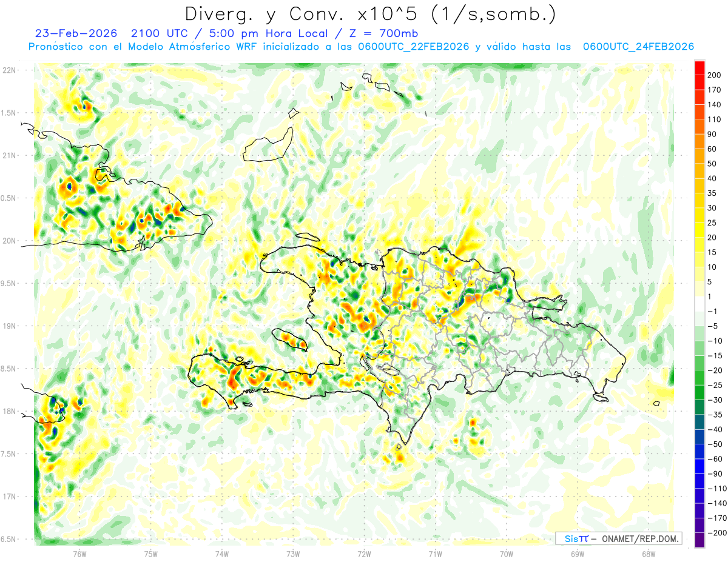
Task: Select the 18N latitude axis label
Action: (x=10, y=411)
